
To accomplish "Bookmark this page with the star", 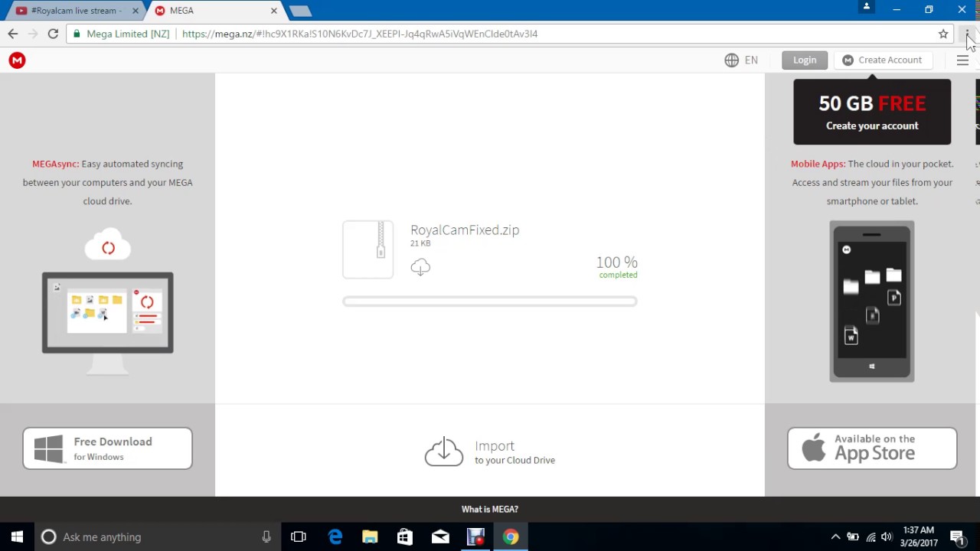I will 943,34.
